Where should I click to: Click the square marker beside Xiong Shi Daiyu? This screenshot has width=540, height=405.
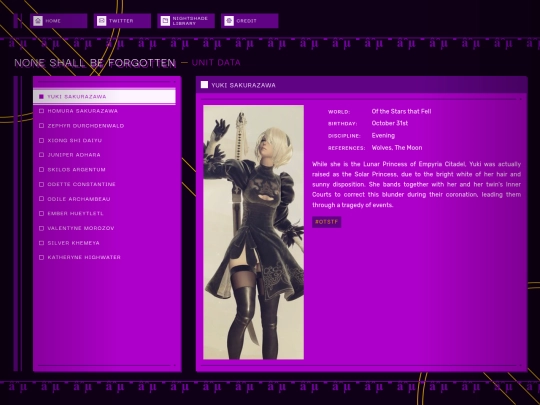[41, 141]
